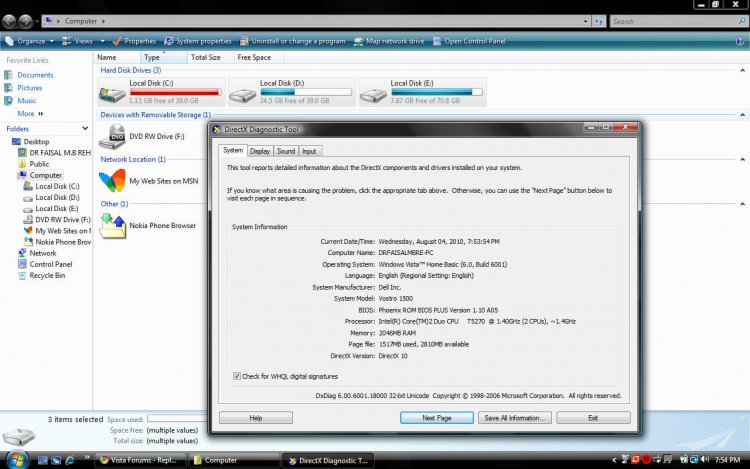Open Documents favorite link
This screenshot has width=750, height=469.
(x=35, y=75)
